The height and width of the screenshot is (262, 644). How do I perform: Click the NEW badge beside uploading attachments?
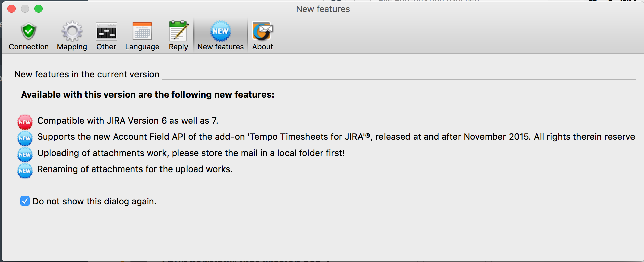click(x=25, y=154)
